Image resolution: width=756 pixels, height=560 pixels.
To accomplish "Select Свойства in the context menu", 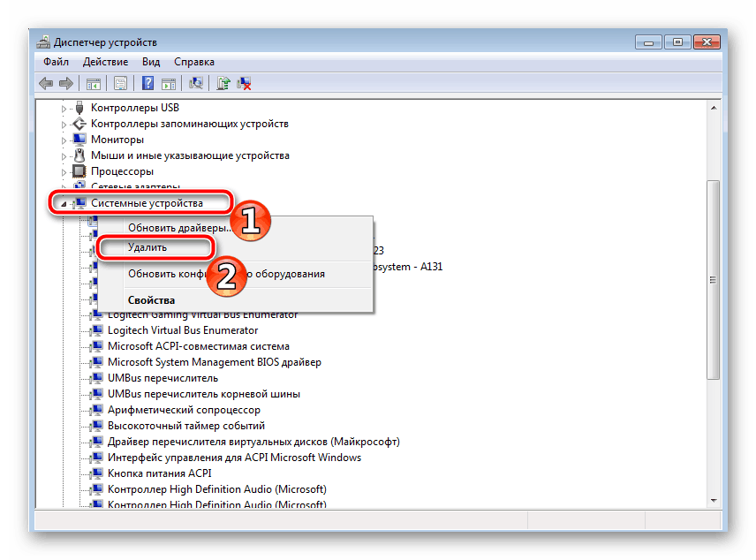I will 151,299.
